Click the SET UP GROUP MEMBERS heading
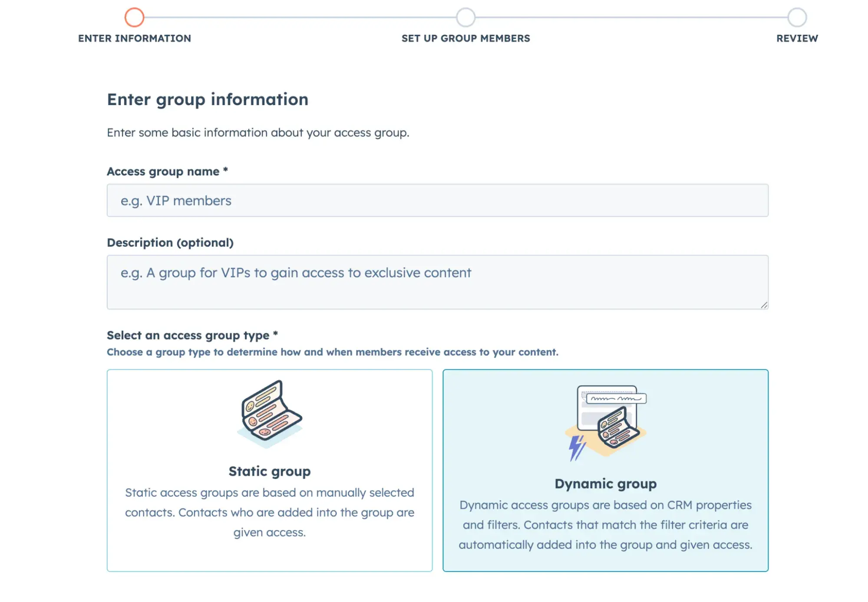Image resolution: width=868 pixels, height=602 pixels. [x=465, y=38]
